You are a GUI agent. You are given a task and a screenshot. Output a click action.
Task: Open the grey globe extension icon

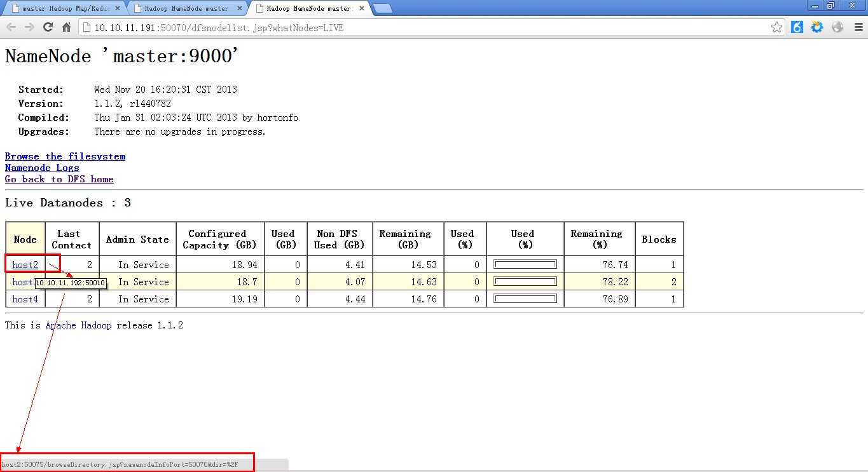point(837,27)
